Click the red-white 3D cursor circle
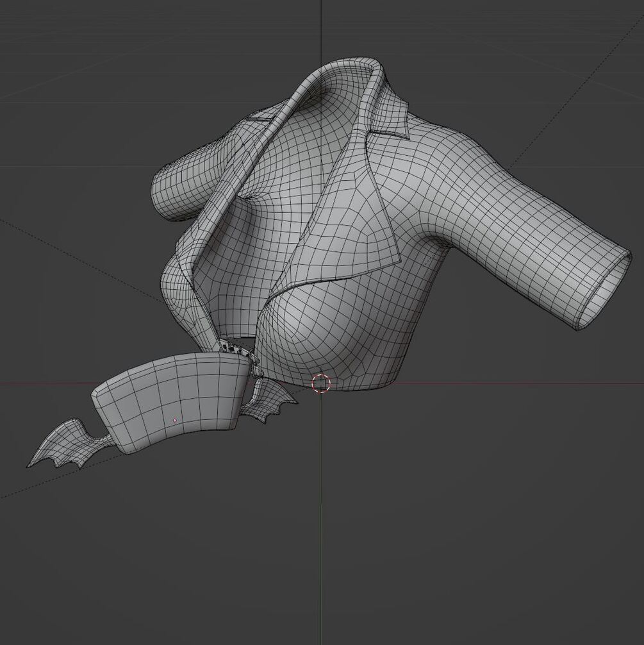The width and height of the screenshot is (644, 645). 321,383
